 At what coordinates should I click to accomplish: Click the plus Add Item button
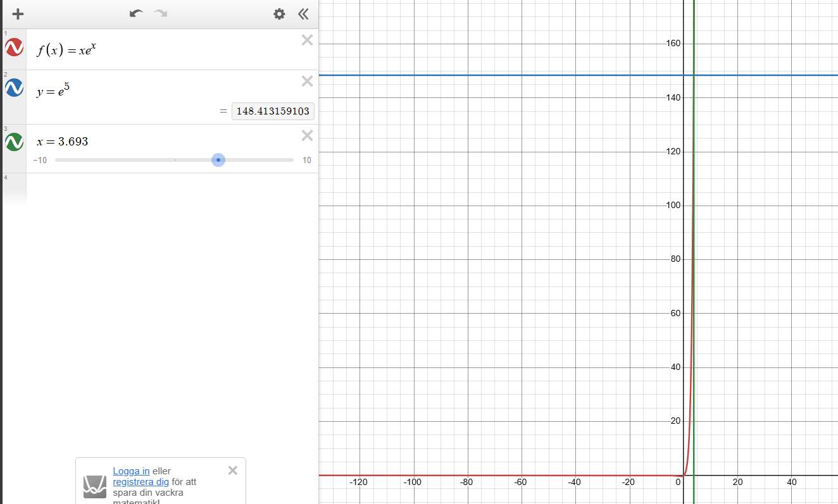pos(18,14)
